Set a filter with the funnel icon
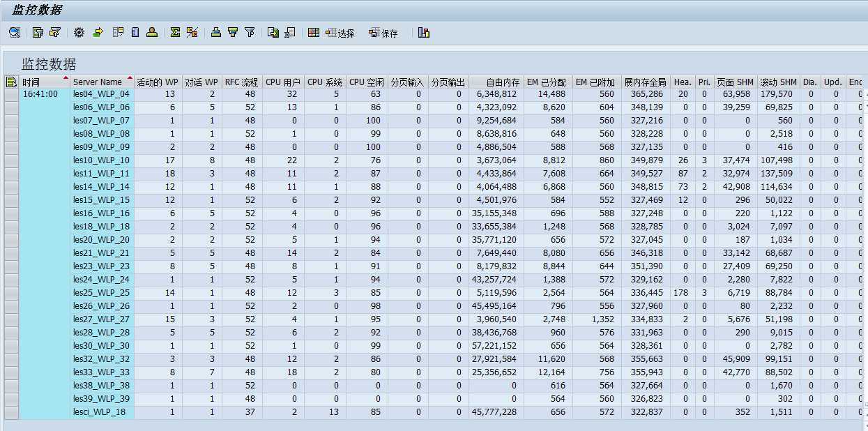 tap(250, 32)
